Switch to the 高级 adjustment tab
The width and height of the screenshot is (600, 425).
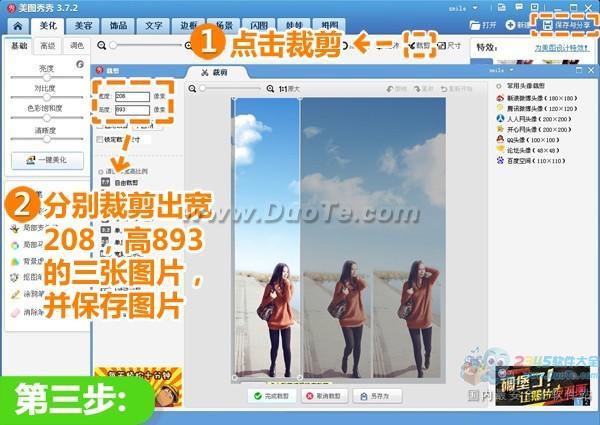(47, 46)
